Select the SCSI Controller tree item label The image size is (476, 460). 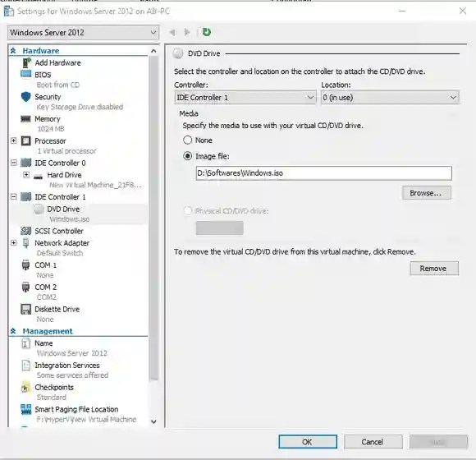(59, 231)
